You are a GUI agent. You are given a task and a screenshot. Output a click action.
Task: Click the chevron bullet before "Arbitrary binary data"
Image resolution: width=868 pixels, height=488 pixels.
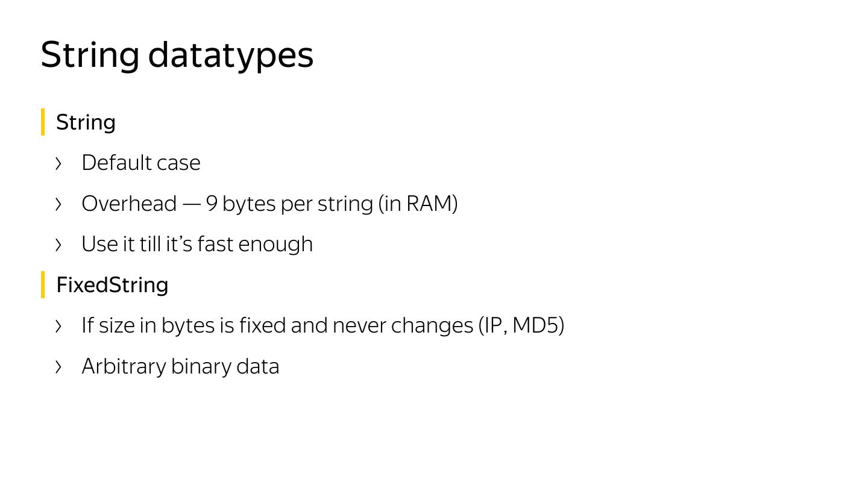[58, 367]
